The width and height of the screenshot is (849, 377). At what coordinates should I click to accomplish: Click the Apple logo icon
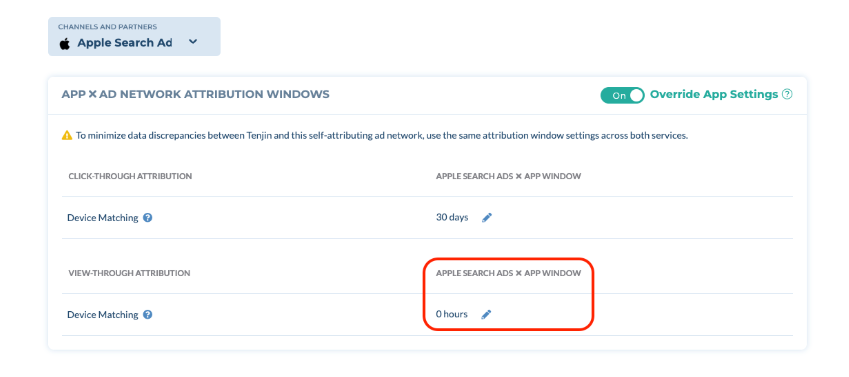[65, 43]
